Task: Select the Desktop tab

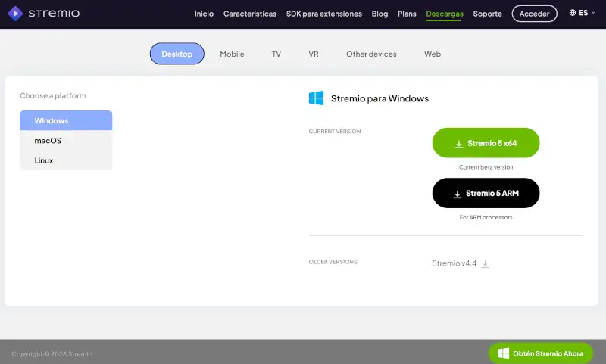Action: [x=177, y=54]
